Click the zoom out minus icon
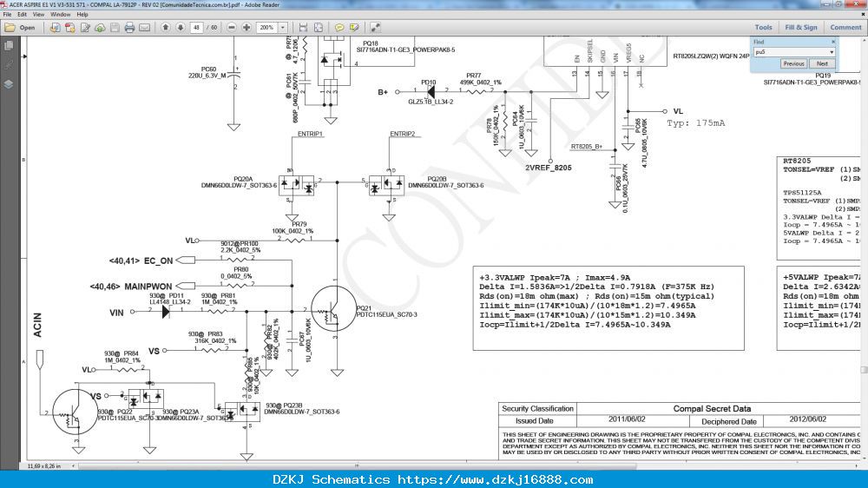This screenshot has width=868, height=488. (232, 27)
